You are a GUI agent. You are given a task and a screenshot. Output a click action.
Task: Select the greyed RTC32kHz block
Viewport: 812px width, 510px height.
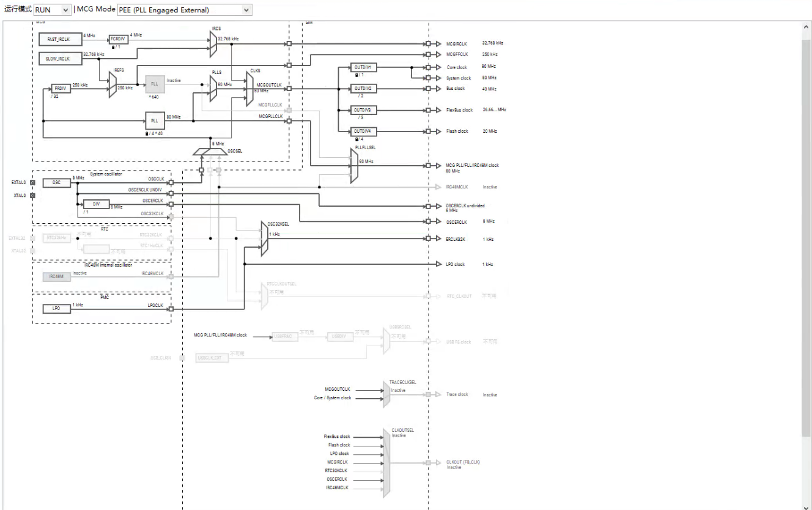(x=57, y=238)
